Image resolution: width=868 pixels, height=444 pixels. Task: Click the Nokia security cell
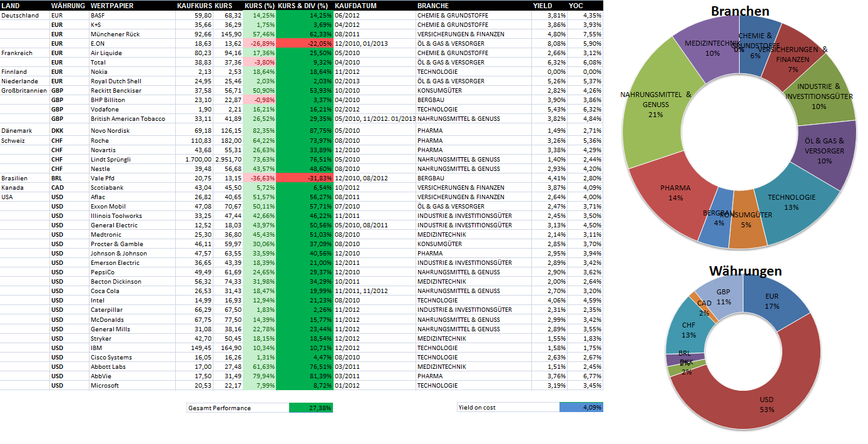131,71
